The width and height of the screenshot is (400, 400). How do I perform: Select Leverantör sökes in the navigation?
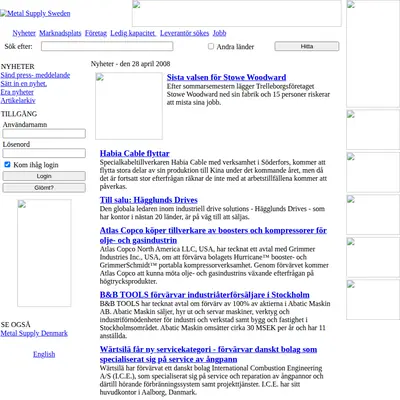coord(184,33)
